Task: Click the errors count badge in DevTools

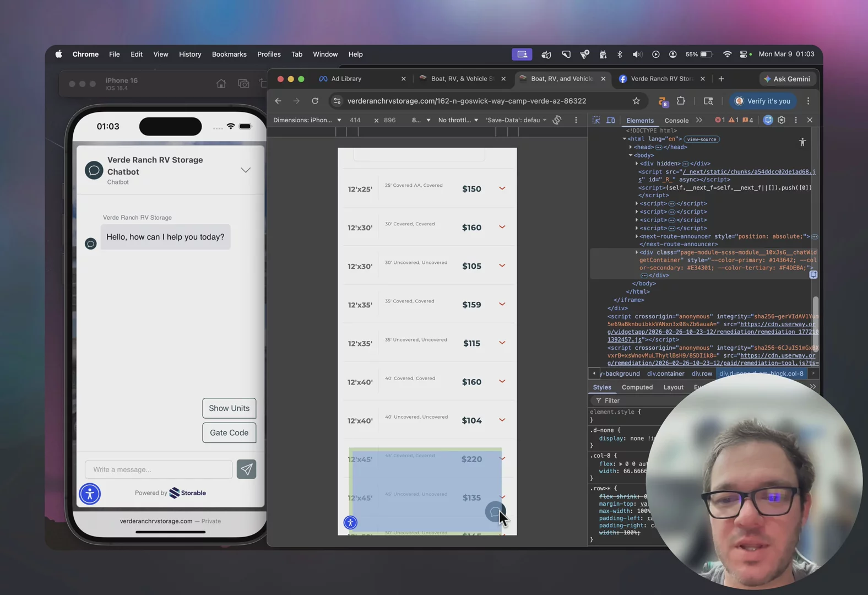Action: (x=720, y=120)
